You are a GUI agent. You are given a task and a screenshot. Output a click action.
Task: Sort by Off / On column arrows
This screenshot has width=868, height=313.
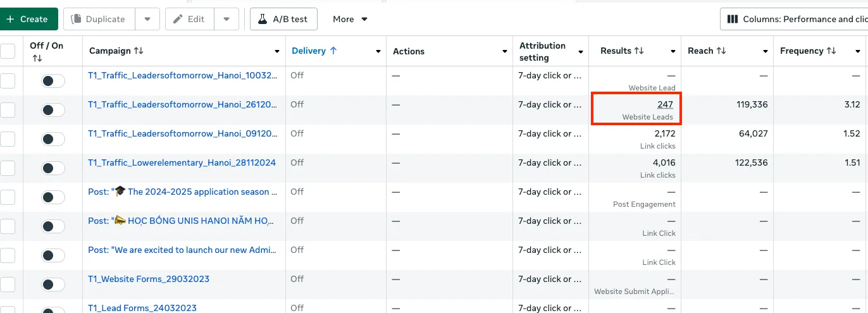(37, 58)
